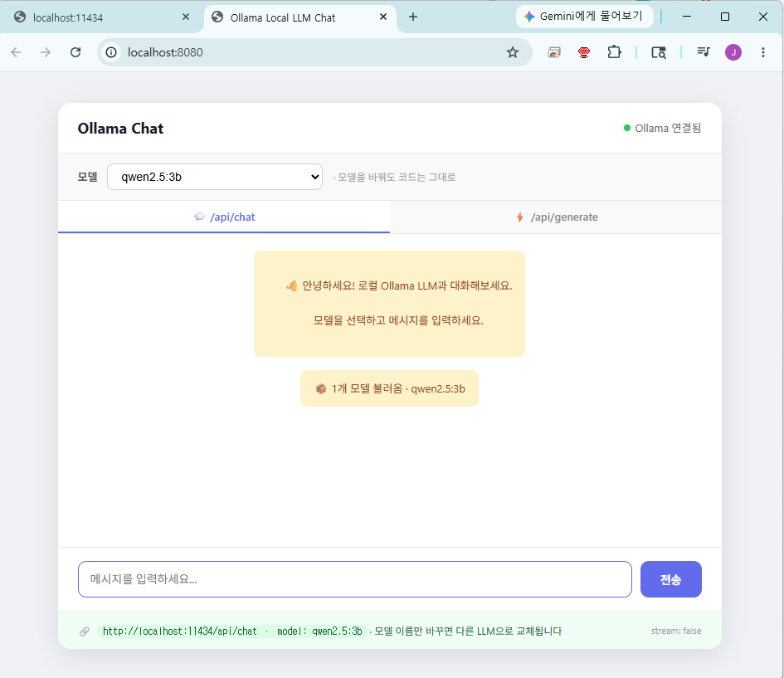Click the link icon in footer bar
Screen dimensions: 784x678
[x=85, y=632]
